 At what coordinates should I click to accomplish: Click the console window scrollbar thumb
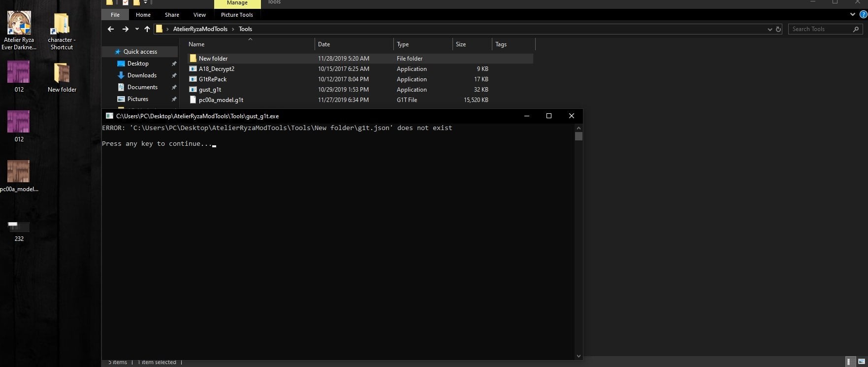click(579, 136)
